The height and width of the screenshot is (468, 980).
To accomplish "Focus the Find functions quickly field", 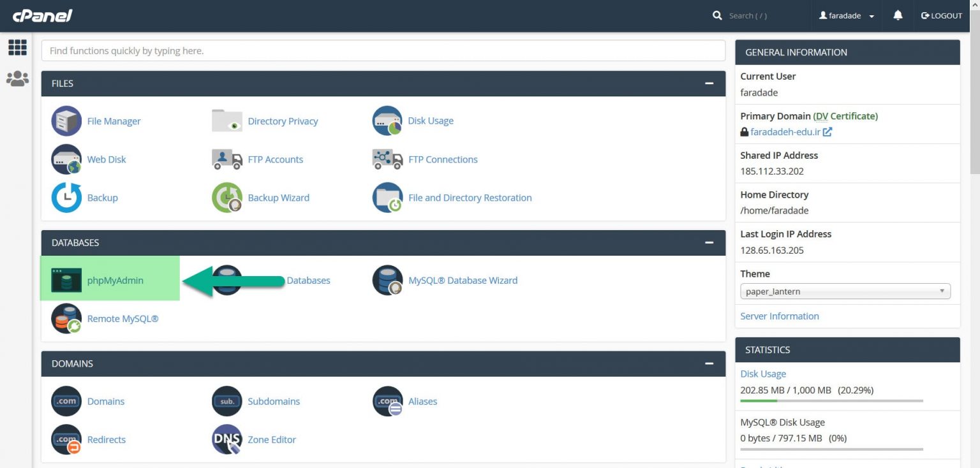I will [x=383, y=50].
